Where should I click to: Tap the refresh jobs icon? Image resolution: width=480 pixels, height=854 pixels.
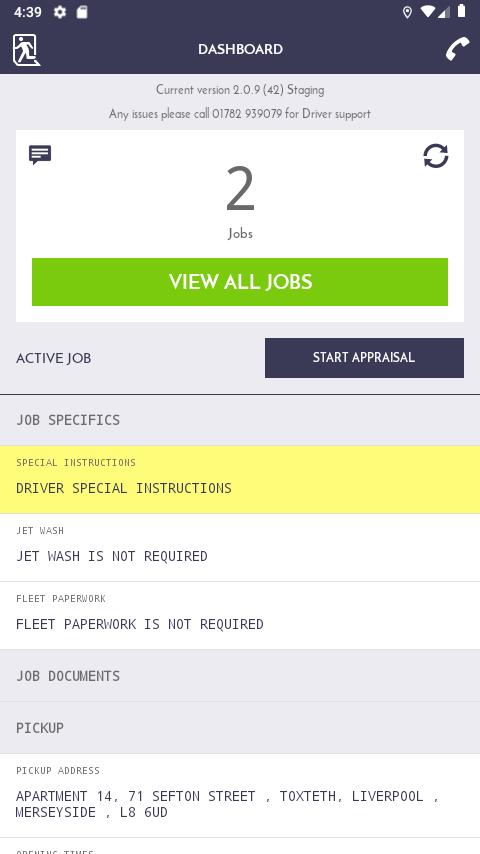click(435, 156)
